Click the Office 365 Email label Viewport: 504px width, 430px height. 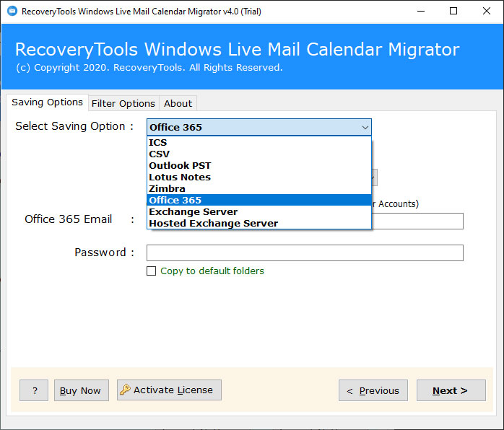pos(79,219)
